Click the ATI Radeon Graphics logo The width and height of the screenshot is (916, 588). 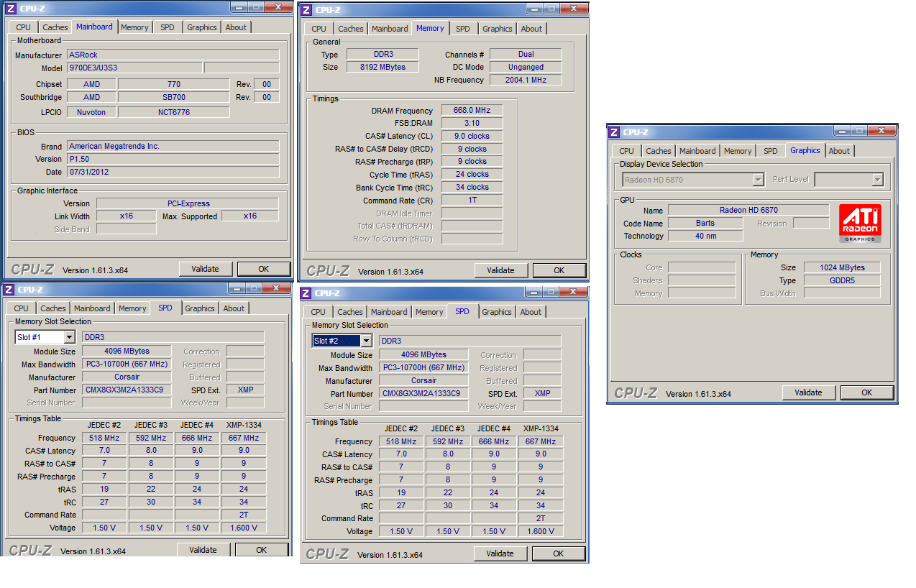coord(860,224)
